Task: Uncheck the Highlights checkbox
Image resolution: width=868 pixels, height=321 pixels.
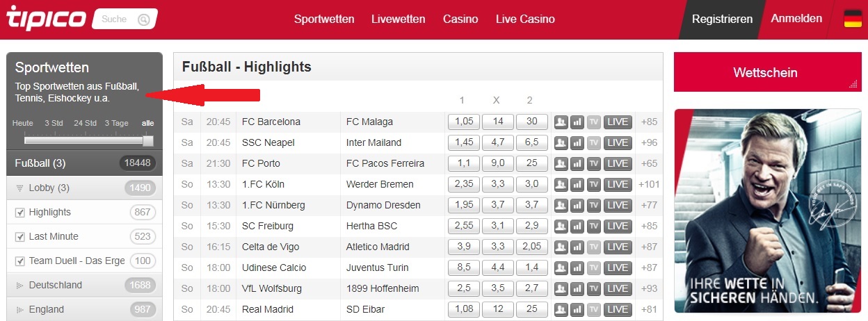Action: coord(19,213)
